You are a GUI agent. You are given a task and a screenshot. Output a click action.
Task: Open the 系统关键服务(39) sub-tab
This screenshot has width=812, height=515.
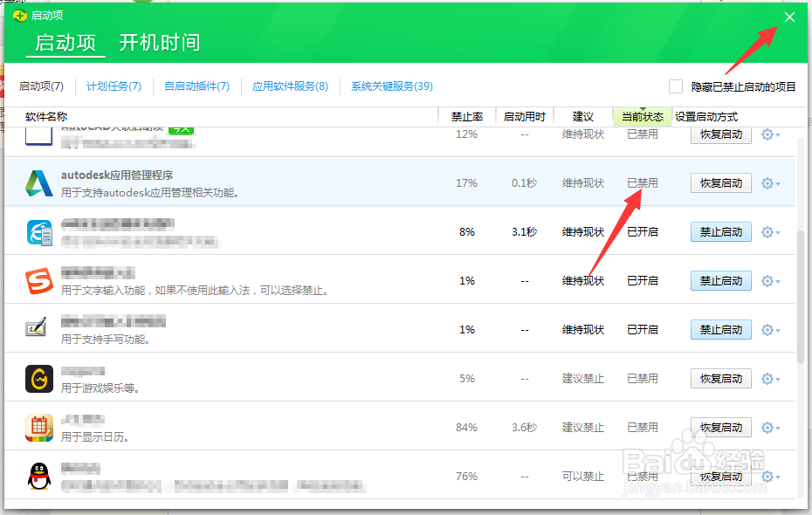[x=392, y=86]
